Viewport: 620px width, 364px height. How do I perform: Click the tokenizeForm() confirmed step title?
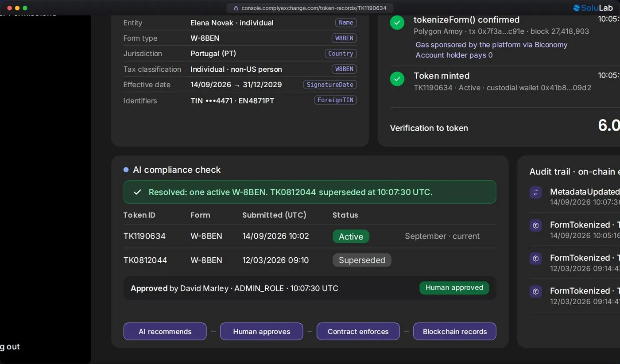466,19
